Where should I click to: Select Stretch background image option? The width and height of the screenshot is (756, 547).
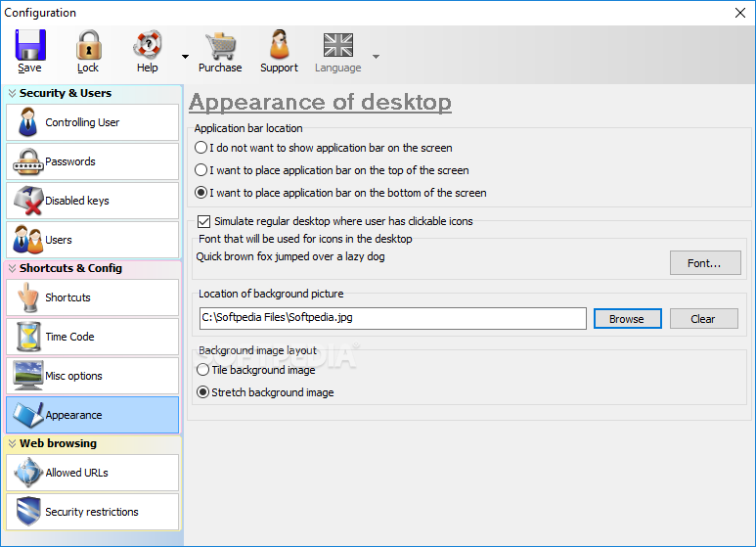[203, 392]
